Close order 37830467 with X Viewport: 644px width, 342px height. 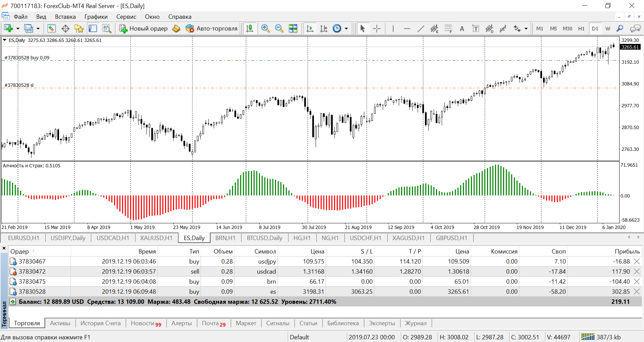[637, 261]
